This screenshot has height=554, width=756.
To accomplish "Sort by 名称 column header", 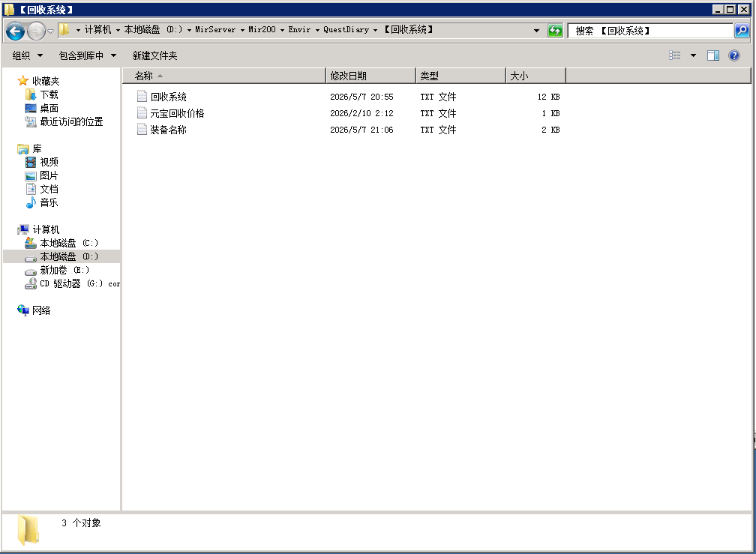I will [224, 76].
